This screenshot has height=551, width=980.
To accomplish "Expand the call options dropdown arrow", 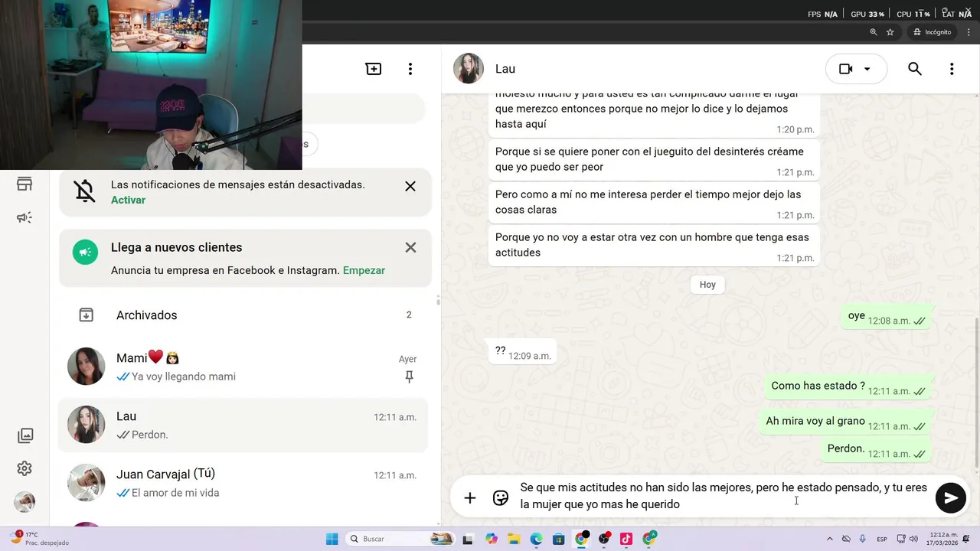I will (867, 69).
